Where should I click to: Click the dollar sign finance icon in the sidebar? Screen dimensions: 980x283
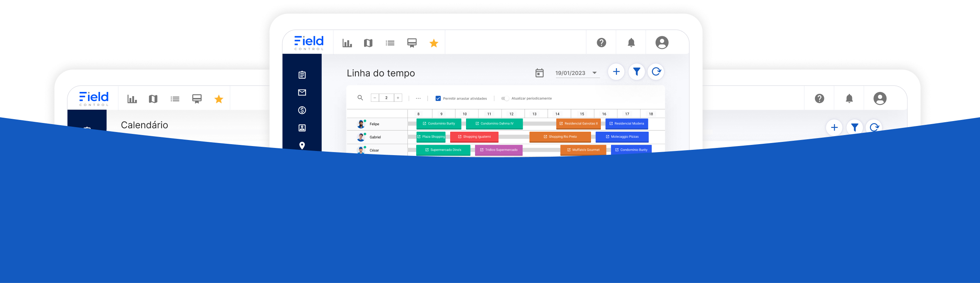coord(302,110)
